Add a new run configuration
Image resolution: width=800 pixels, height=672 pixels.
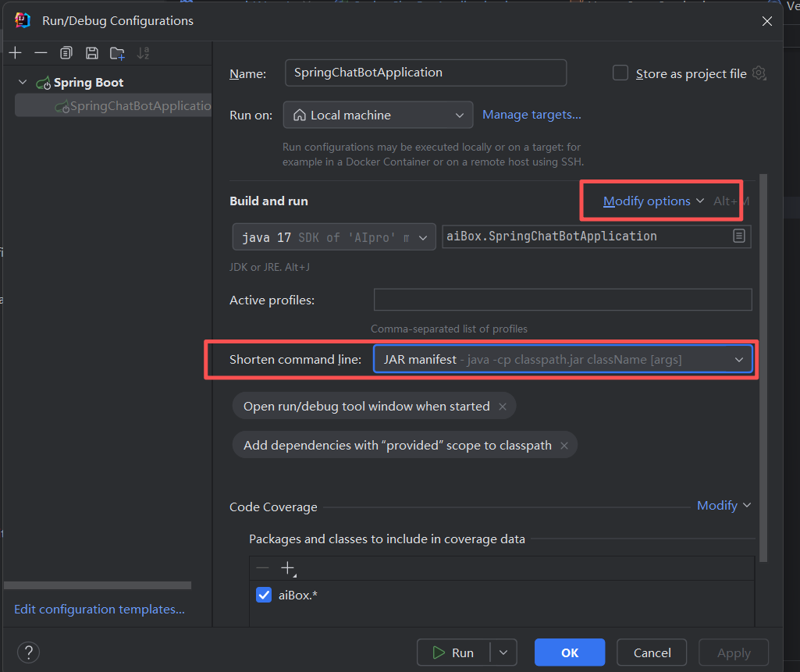tap(16, 53)
